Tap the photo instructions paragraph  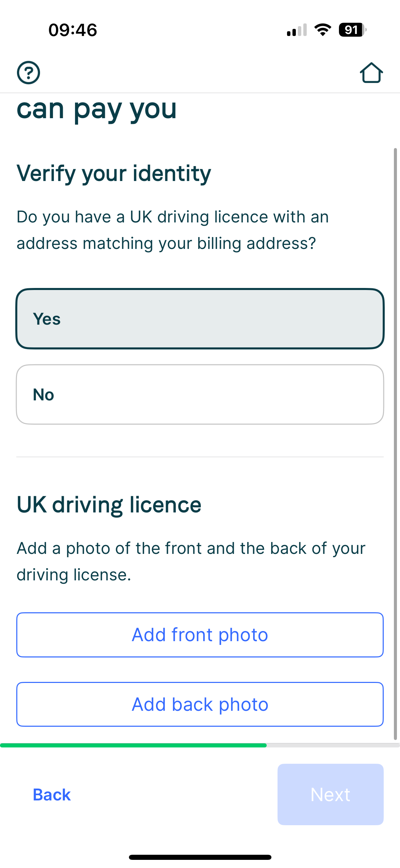191,561
